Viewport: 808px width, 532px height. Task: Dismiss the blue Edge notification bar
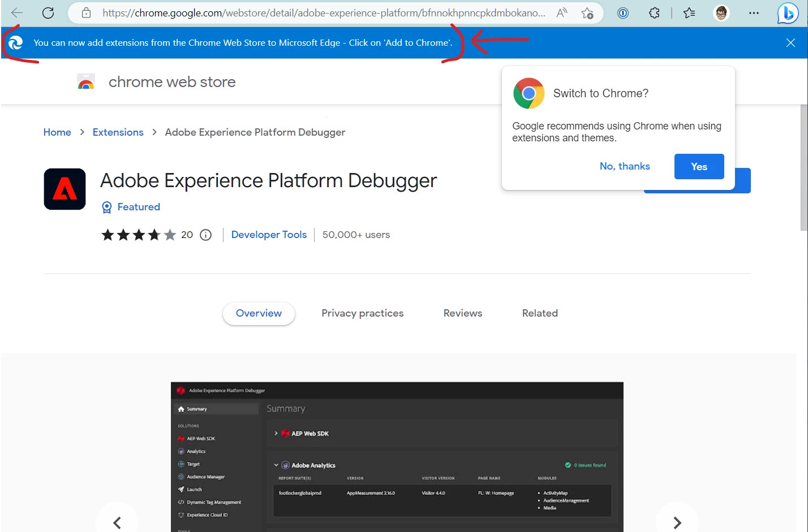click(791, 42)
